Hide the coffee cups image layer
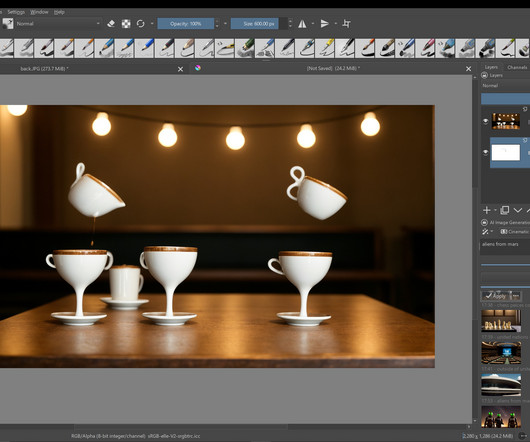The image size is (530, 442). tap(485, 121)
